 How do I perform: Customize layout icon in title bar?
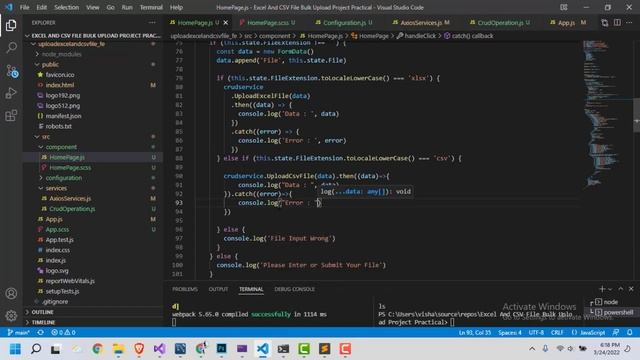(x=564, y=7)
